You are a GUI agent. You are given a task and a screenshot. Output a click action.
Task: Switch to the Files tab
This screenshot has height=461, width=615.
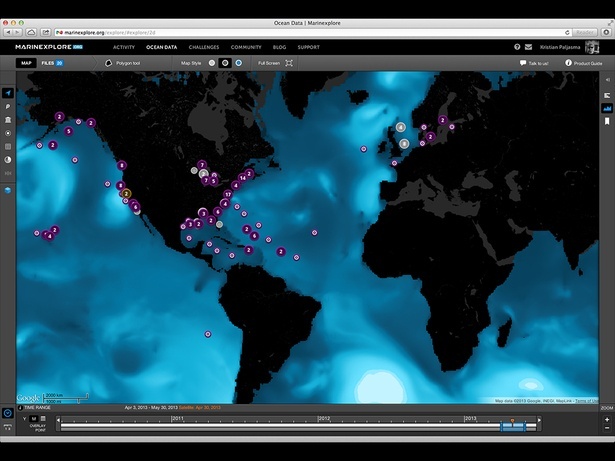click(53, 63)
